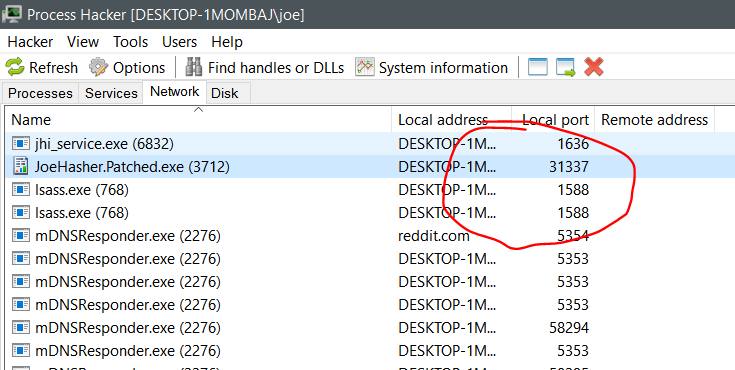Click the reddit.com local address cell
The width and height of the screenshot is (735, 370).
(x=434, y=235)
